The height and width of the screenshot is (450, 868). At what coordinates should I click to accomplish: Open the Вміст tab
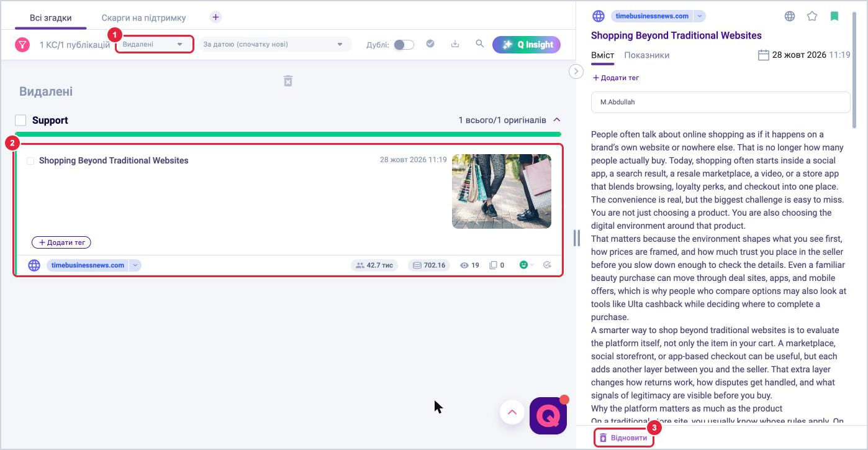click(x=603, y=55)
